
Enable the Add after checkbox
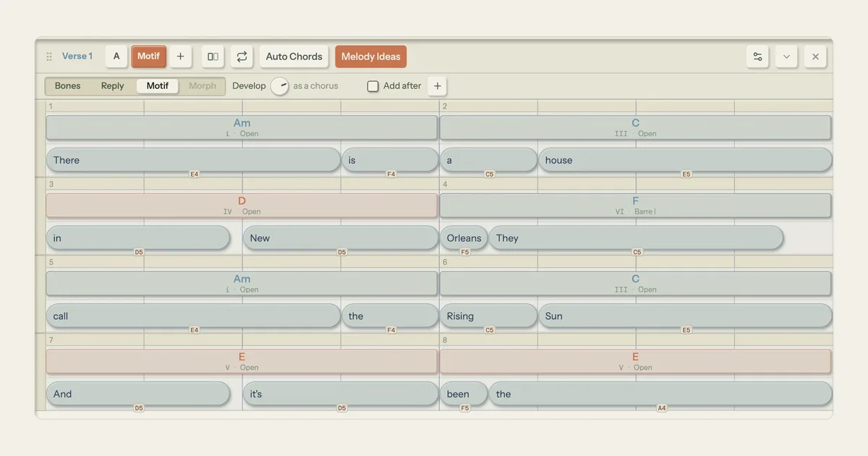pos(373,86)
